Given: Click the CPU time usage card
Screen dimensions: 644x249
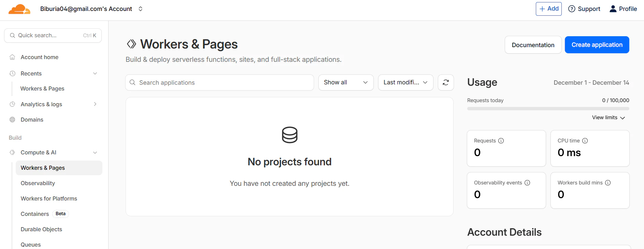Looking at the screenshot, I should [590, 148].
